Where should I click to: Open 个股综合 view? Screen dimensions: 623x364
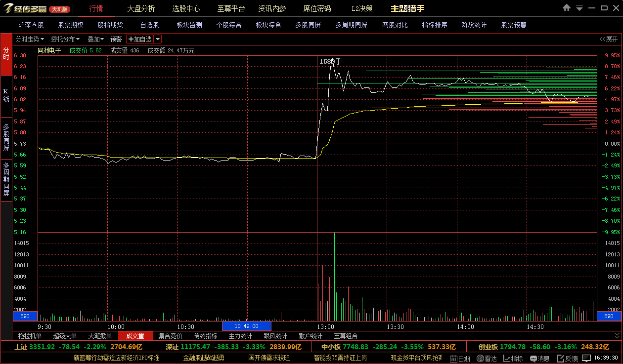pos(229,25)
